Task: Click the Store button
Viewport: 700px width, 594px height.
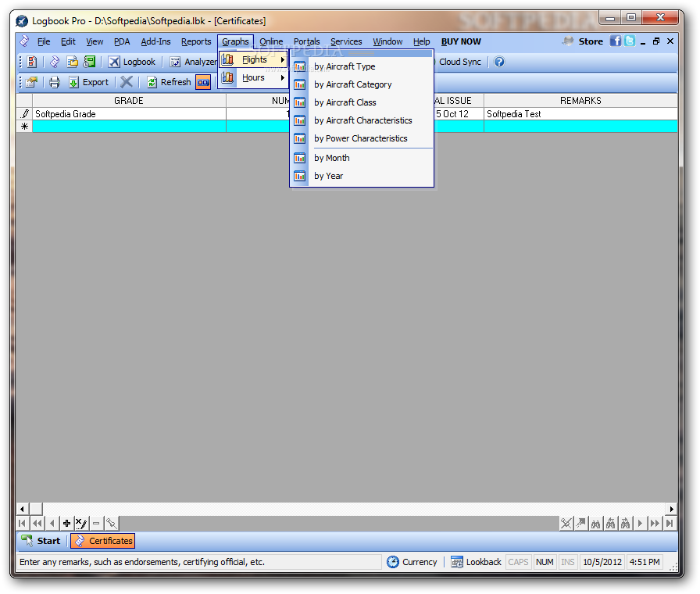Action: 583,41
